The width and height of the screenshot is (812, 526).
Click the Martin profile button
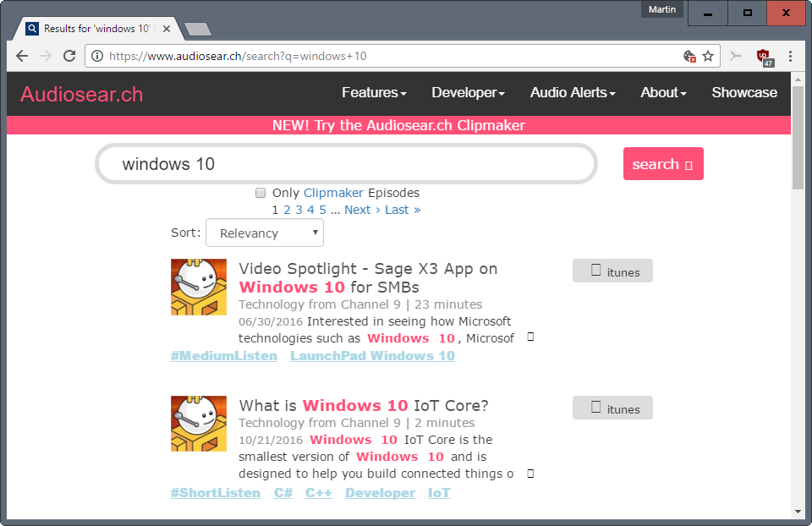(x=662, y=9)
